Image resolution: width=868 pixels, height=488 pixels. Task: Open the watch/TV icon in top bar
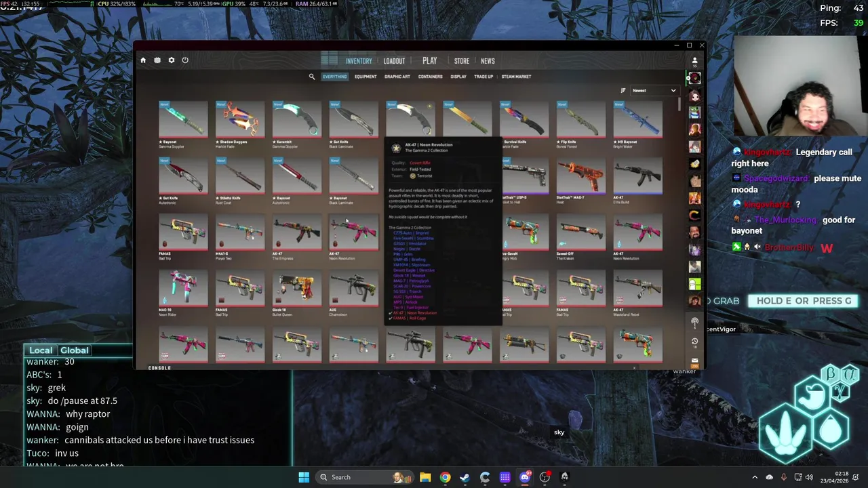pos(157,60)
